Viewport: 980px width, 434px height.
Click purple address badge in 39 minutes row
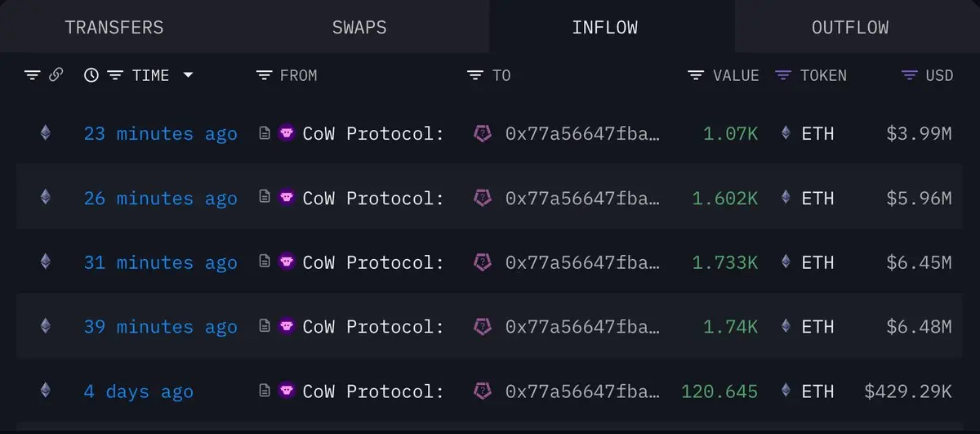point(483,326)
